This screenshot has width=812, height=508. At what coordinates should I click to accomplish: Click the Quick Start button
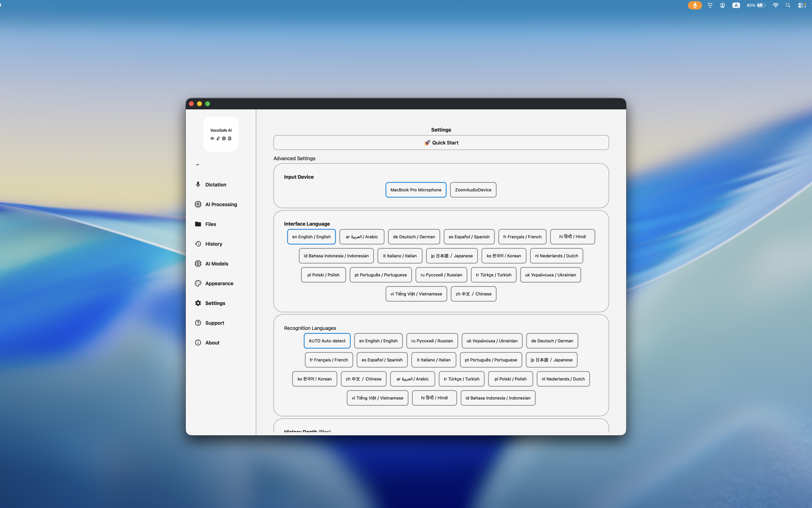(x=441, y=143)
